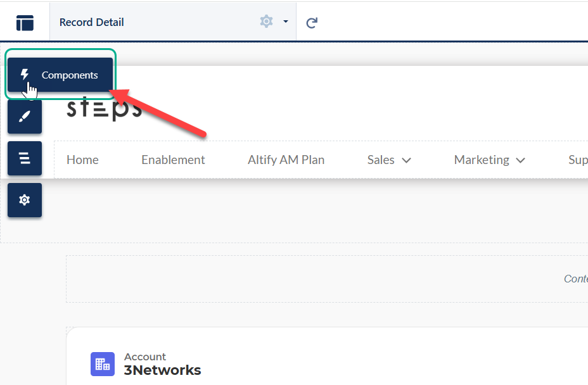Open the Components panel lightning button

coord(60,75)
